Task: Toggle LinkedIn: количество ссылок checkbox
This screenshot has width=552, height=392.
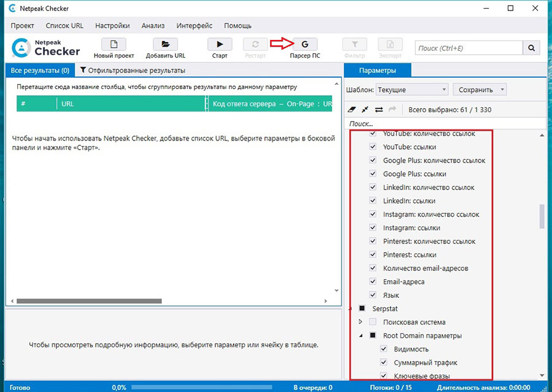Action: tap(373, 187)
